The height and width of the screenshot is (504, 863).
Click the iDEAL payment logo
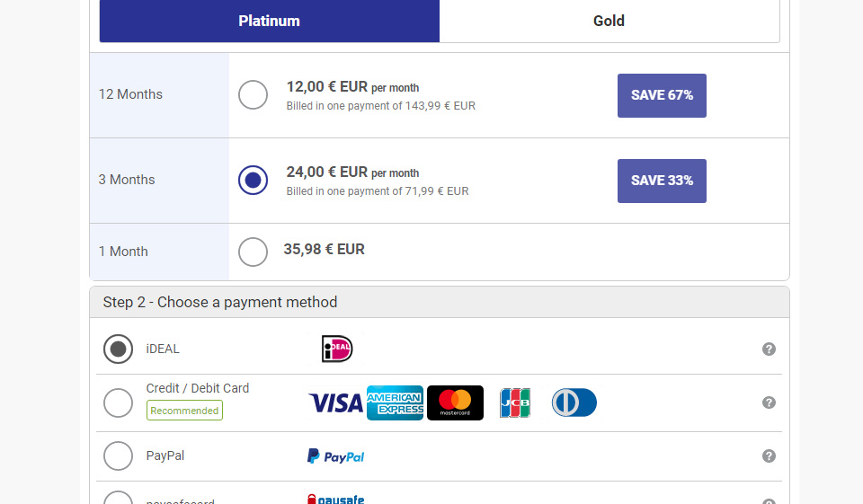pos(337,349)
